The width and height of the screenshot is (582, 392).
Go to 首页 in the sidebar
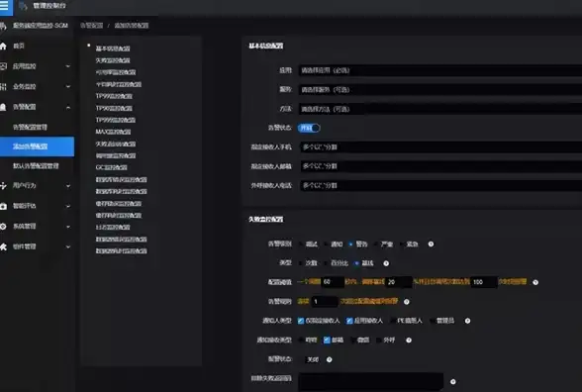pyautogui.click(x=19, y=46)
